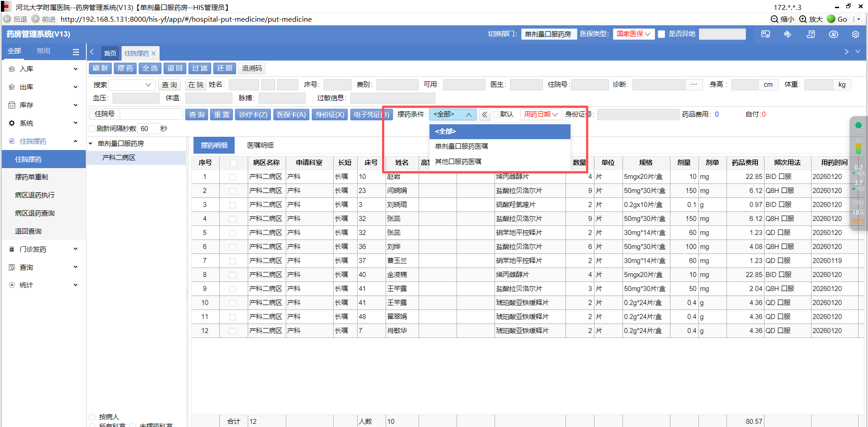Screen dimensions: 868x427
Task: Click the double-left arrow beside 摆药条件
Action: (485, 115)
